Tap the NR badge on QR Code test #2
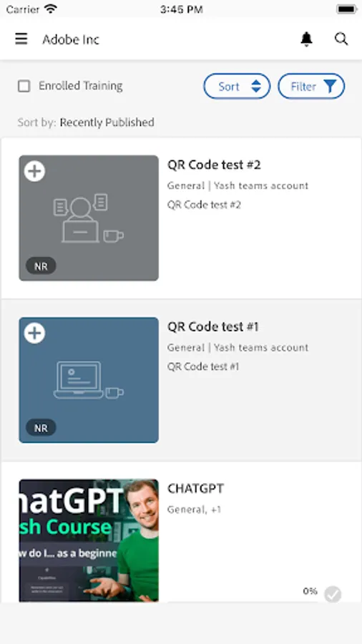The width and height of the screenshot is (362, 644). (41, 266)
